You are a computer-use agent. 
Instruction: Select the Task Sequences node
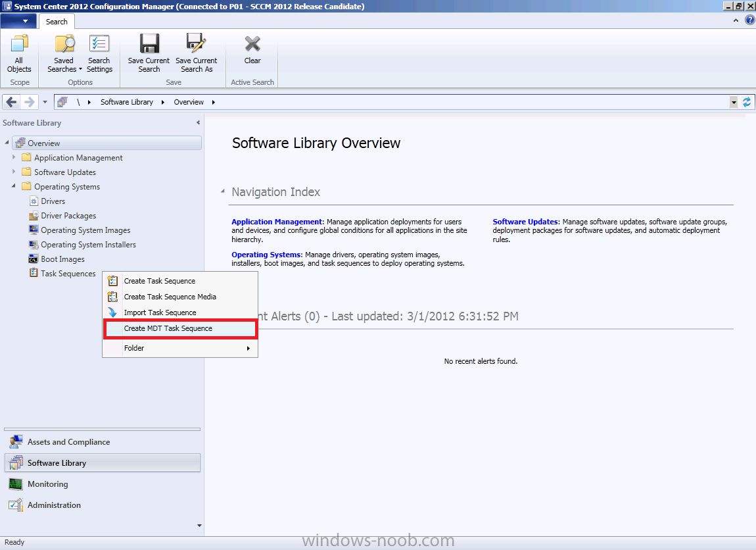click(62, 274)
